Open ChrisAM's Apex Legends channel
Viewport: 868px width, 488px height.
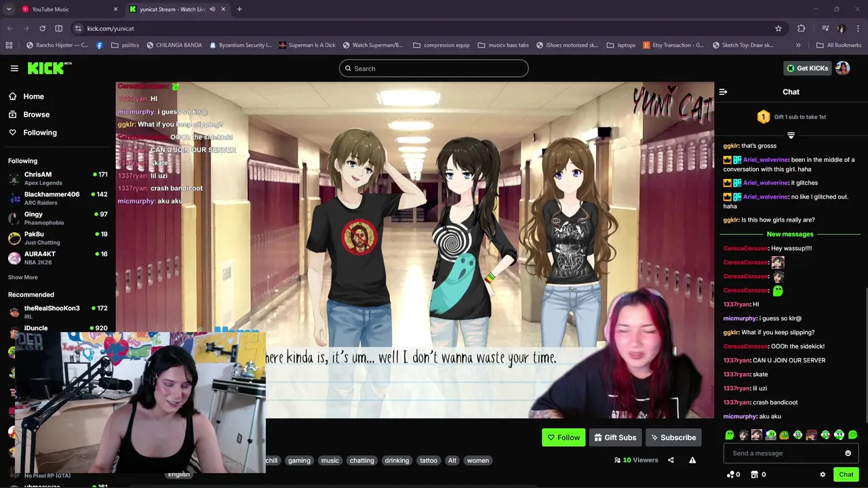[58, 178]
